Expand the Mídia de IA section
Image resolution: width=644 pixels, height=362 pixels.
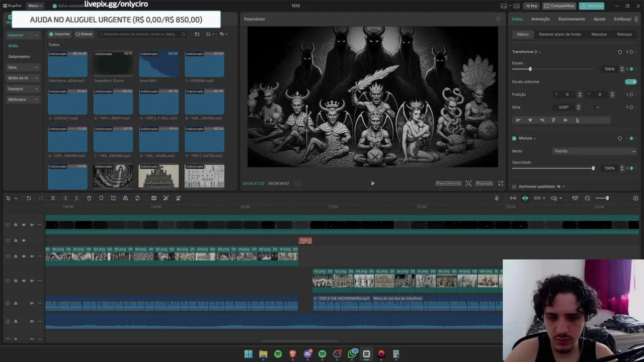click(x=23, y=78)
